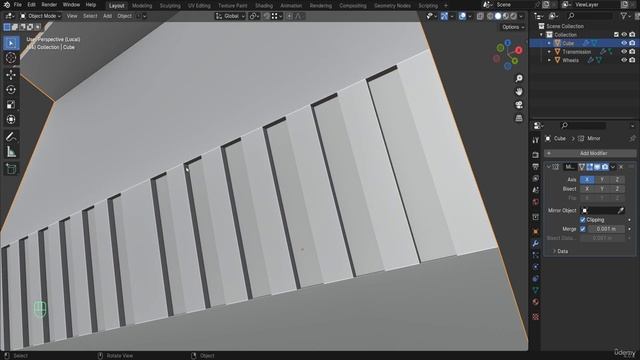The height and width of the screenshot is (360, 640).
Task: Open the viewport Add menu
Action: 107,16
